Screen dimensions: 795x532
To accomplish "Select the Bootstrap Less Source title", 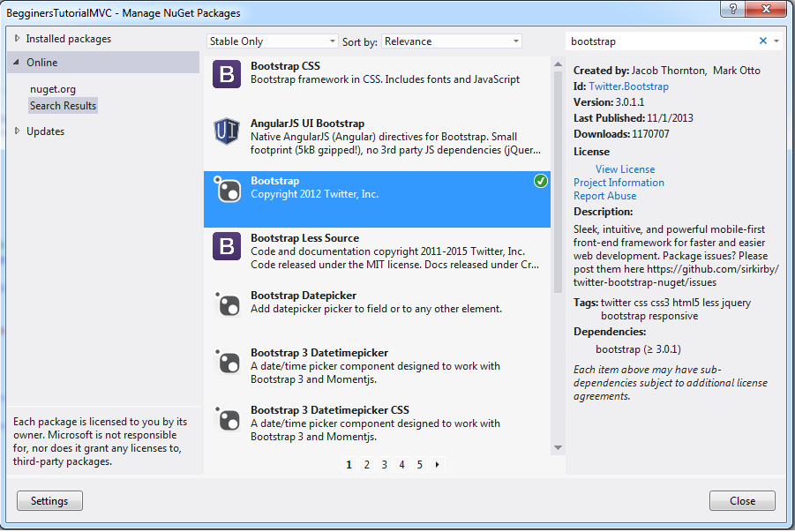I will pos(304,238).
